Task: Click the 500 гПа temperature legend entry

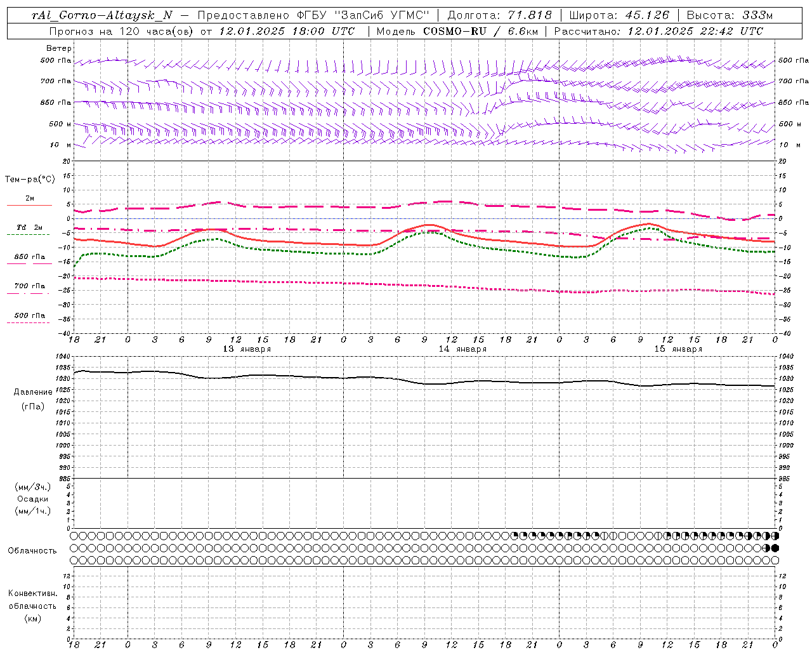Action: click(x=30, y=315)
